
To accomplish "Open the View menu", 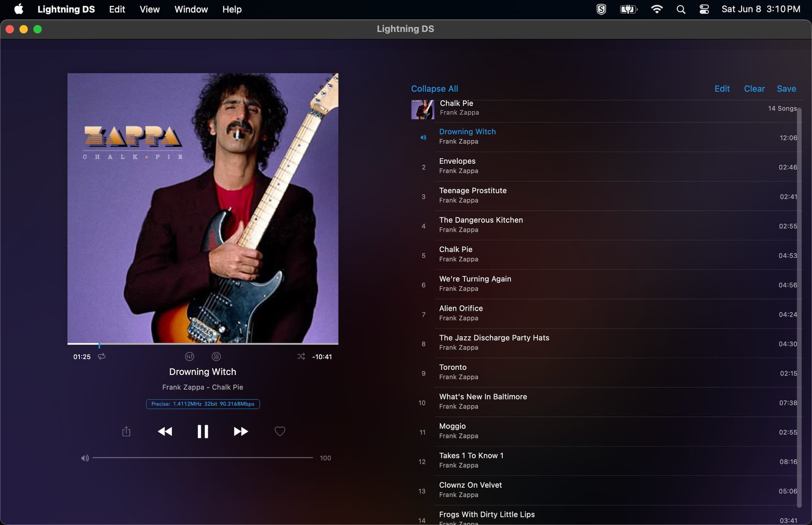I will (149, 9).
